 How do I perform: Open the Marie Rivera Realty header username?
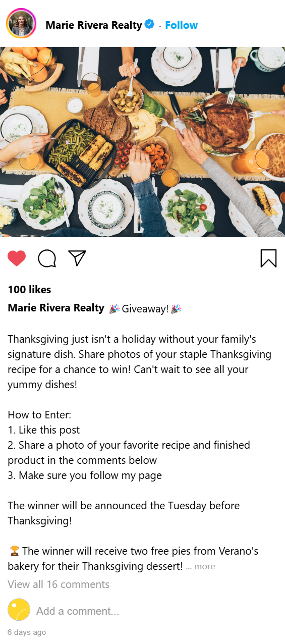tap(94, 25)
